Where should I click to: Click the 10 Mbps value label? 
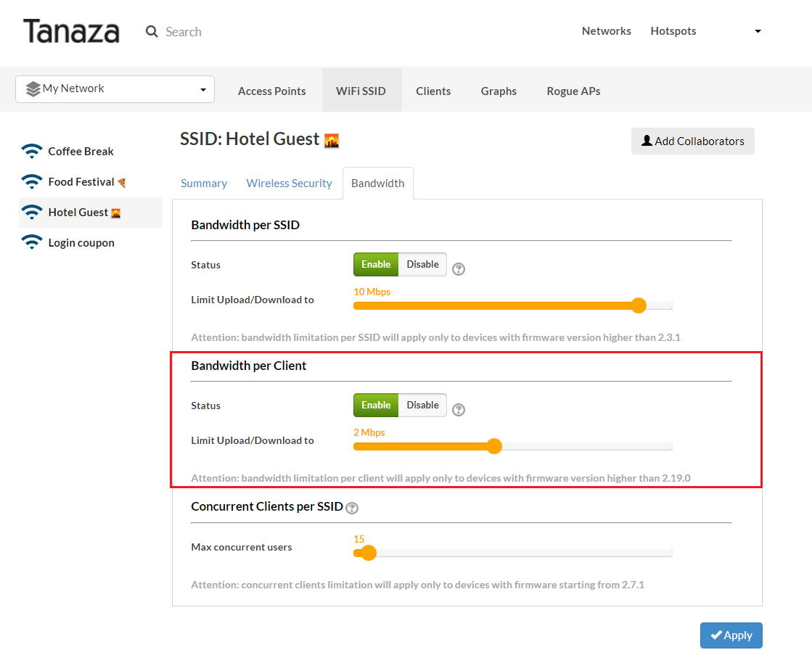372,292
